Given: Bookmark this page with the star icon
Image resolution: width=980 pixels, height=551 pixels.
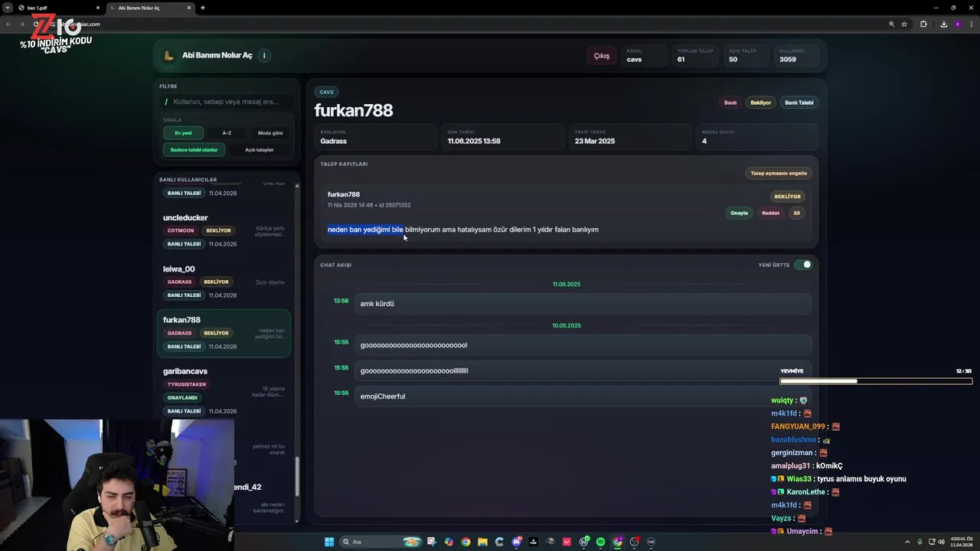Looking at the screenshot, I should pos(904,24).
